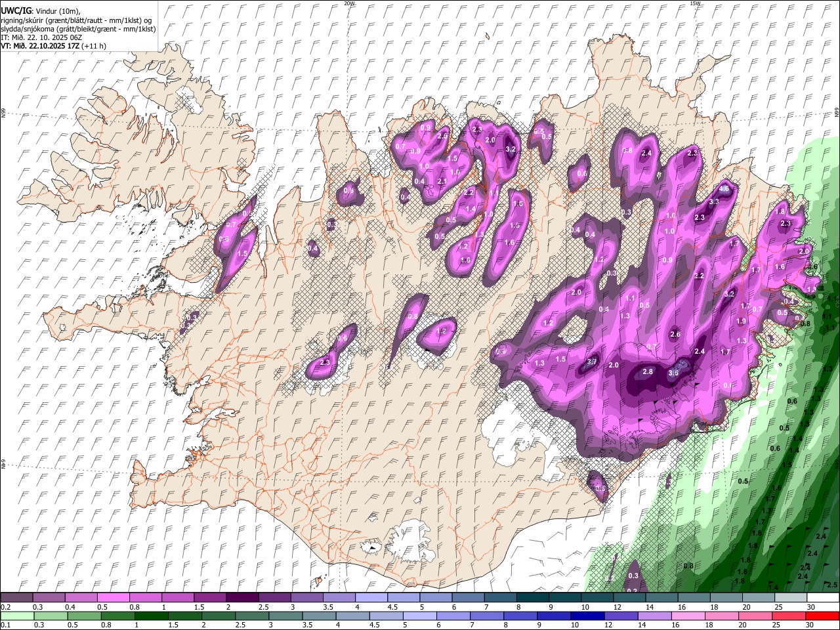Click the '(+11 h)' forecast offset text

pyautogui.click(x=94, y=46)
